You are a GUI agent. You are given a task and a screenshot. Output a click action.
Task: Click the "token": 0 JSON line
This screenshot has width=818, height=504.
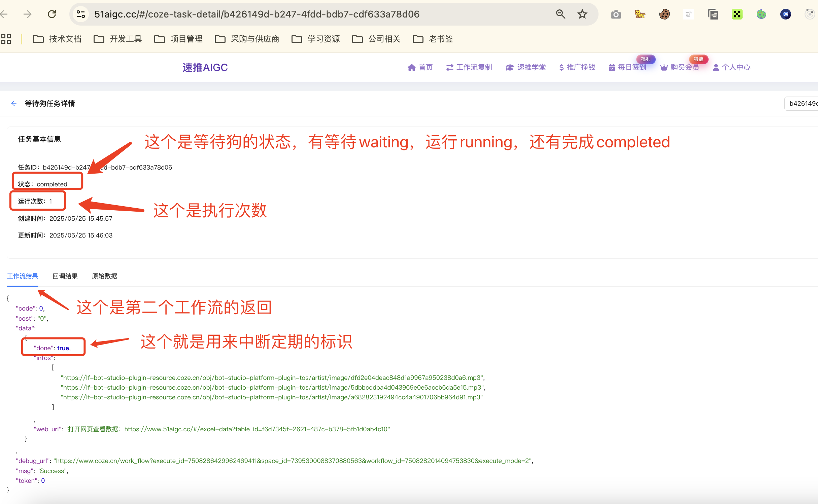pyautogui.click(x=30, y=480)
